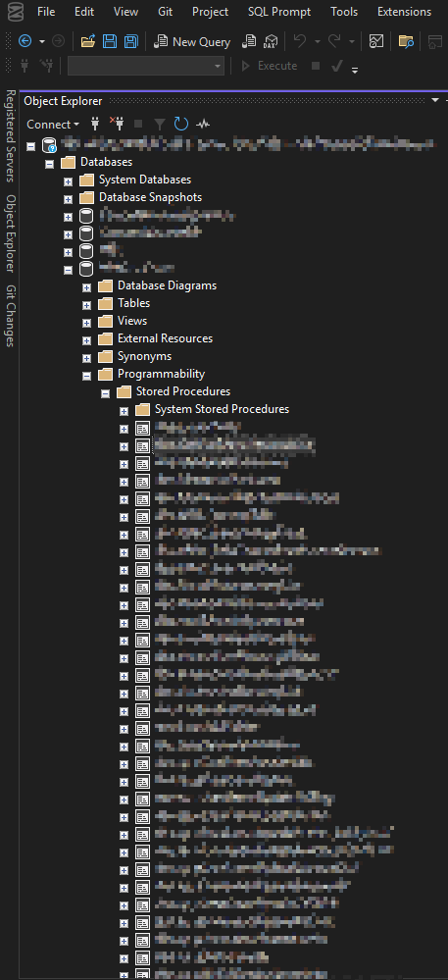This screenshot has height=980, width=448.
Task: Expand the System Databases folder
Action: [x=68, y=181]
